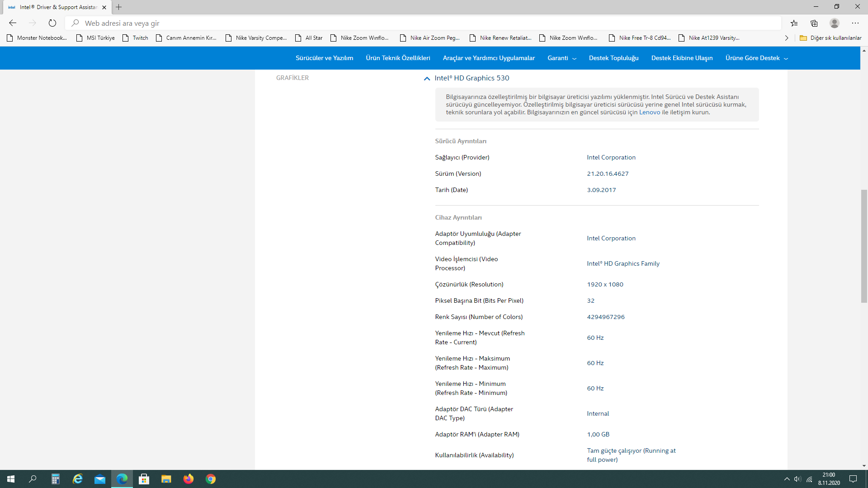This screenshot has height=488, width=868.
Task: Launch Chrome from the taskbar
Action: click(211, 479)
